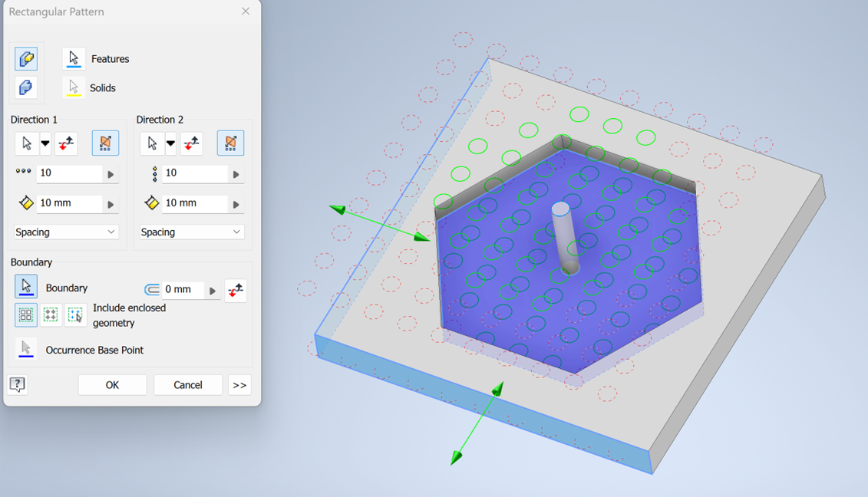Toggle Direction 1 midplane option

click(105, 143)
